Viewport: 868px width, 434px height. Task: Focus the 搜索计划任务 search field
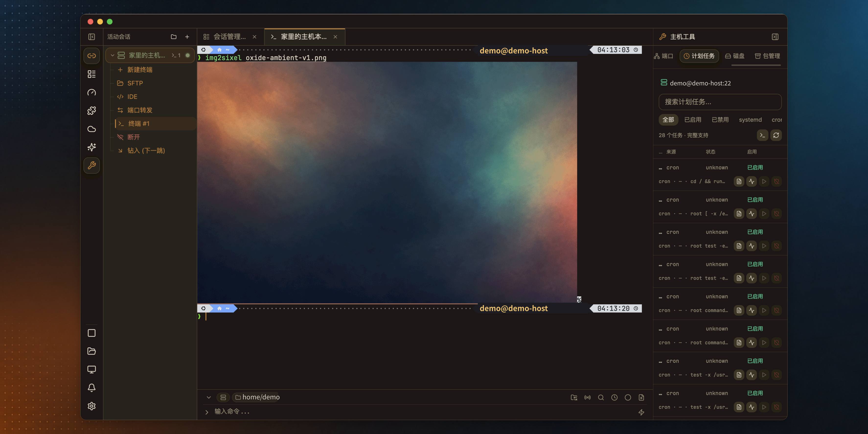click(x=720, y=102)
